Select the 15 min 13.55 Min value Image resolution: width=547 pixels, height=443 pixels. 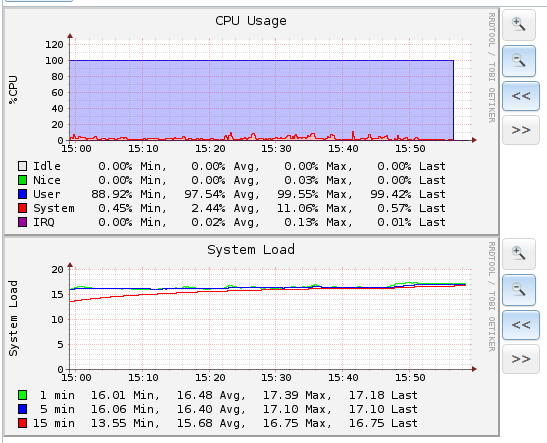pyautogui.click(x=108, y=423)
